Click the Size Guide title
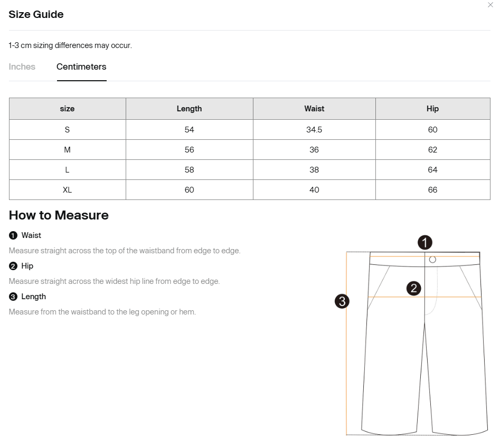 (x=36, y=14)
